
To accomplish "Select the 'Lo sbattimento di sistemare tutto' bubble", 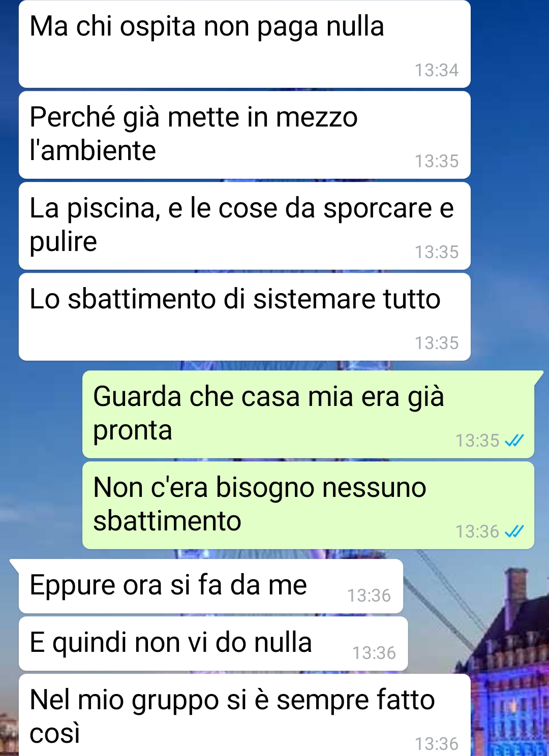I will (245, 317).
